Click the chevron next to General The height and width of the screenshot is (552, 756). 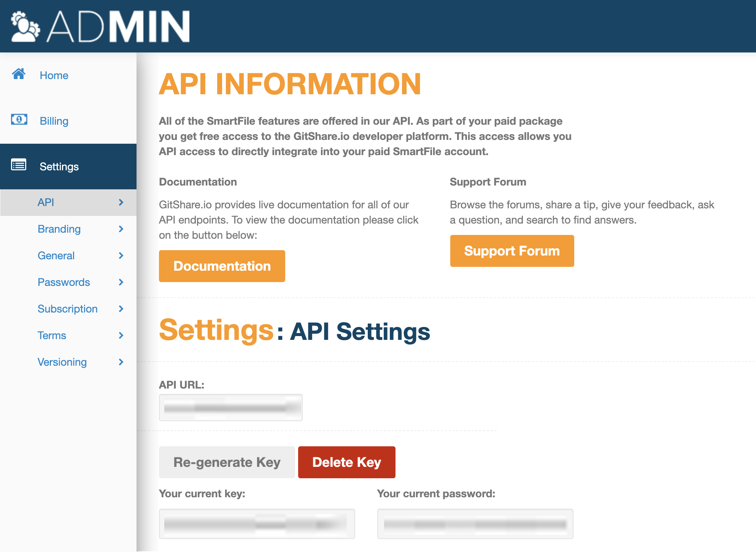click(x=121, y=255)
